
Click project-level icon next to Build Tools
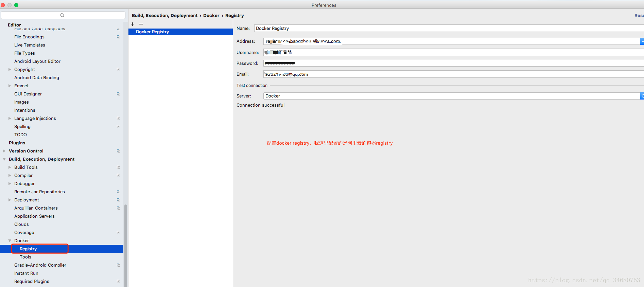click(x=118, y=167)
